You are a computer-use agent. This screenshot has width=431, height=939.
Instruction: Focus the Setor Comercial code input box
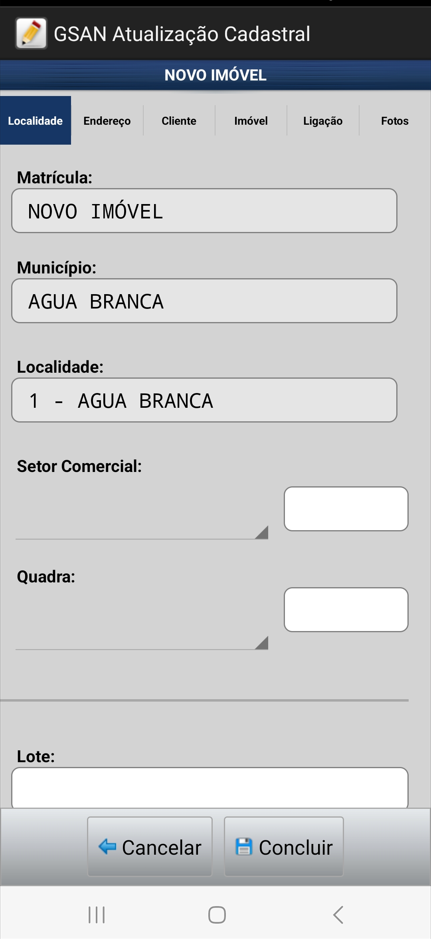346,509
